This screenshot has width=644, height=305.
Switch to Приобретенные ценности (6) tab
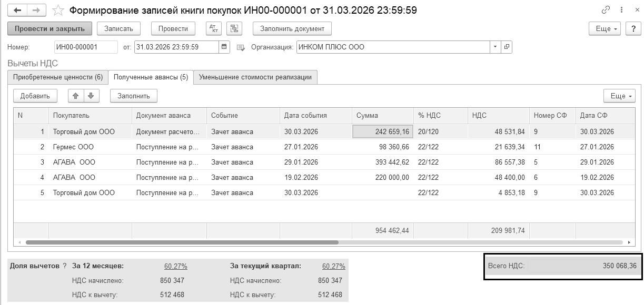tap(58, 77)
